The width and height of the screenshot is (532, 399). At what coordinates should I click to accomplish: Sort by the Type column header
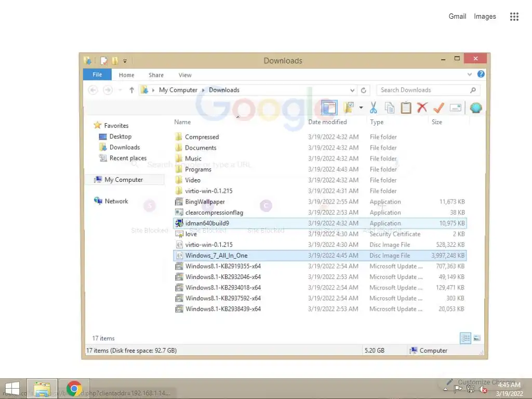377,122
